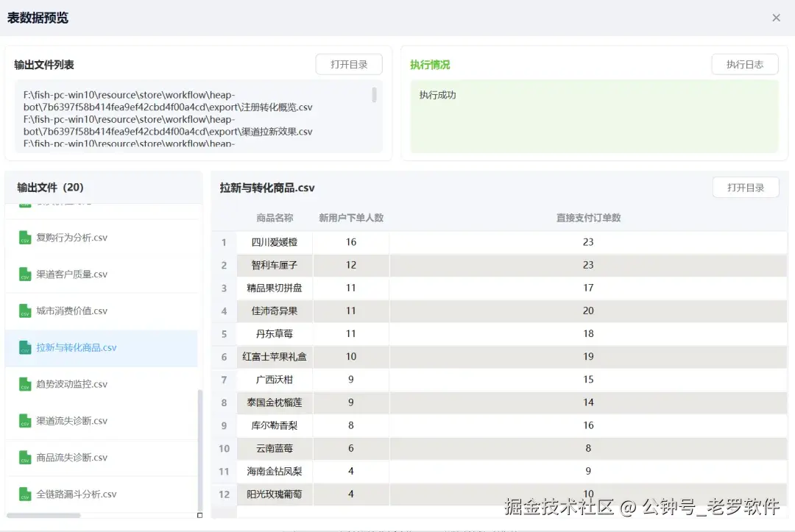Image resolution: width=795 pixels, height=532 pixels.
Task: Select the 智利车厘子 cell
Action: pos(275,265)
